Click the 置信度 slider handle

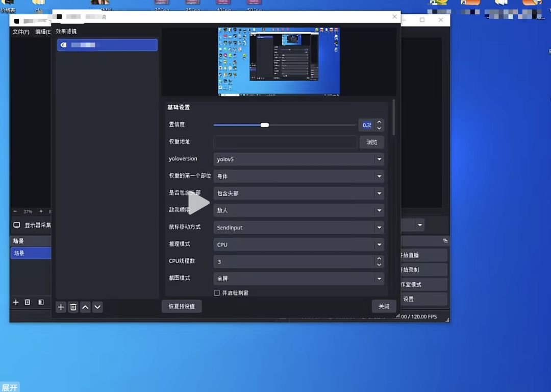(265, 125)
